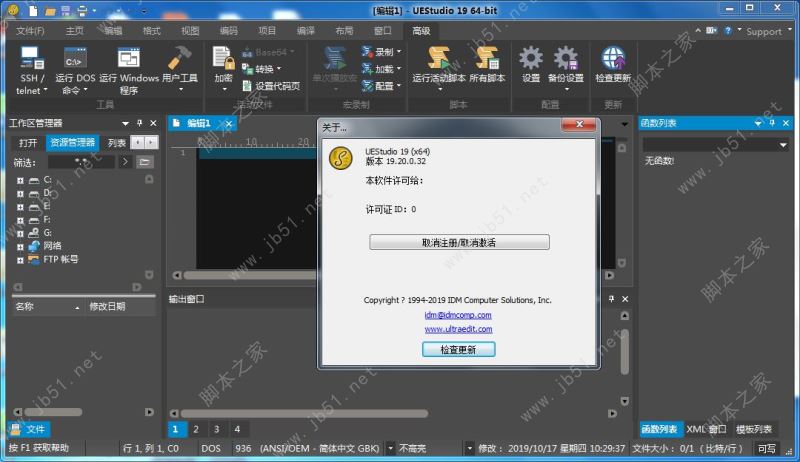Open 备份设置 backup settings
Screen dimensions: 800x462
pos(566,69)
